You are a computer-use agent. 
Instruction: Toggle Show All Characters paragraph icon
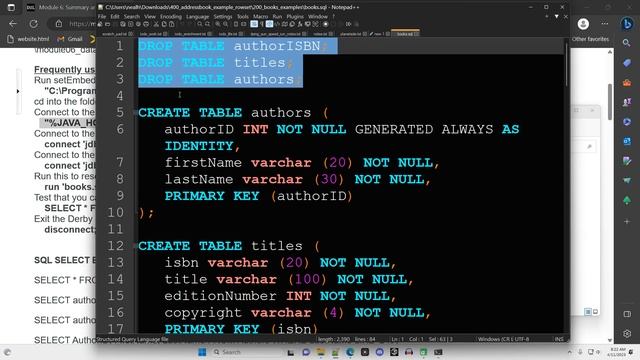[262, 24]
